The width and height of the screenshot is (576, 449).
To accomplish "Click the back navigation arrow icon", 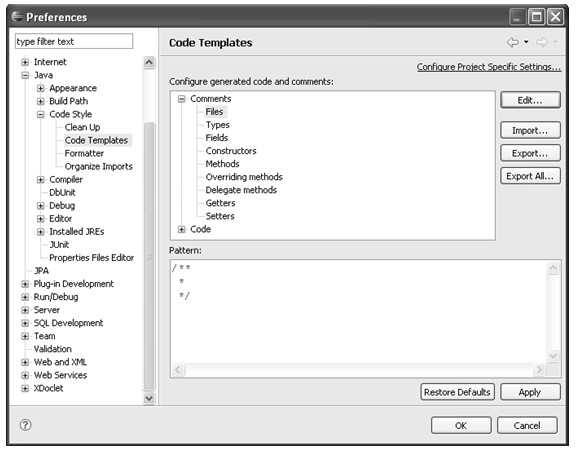I will (513, 42).
